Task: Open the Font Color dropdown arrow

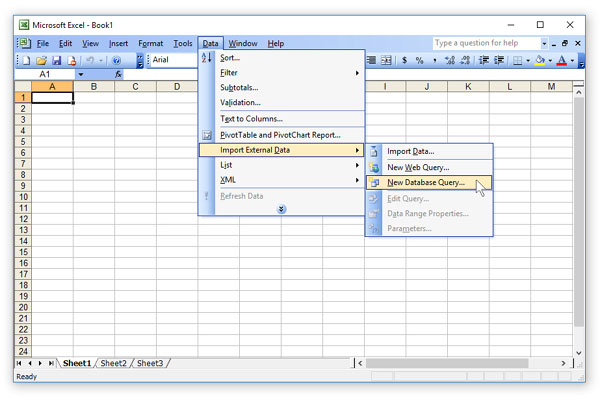Action: 572,60
